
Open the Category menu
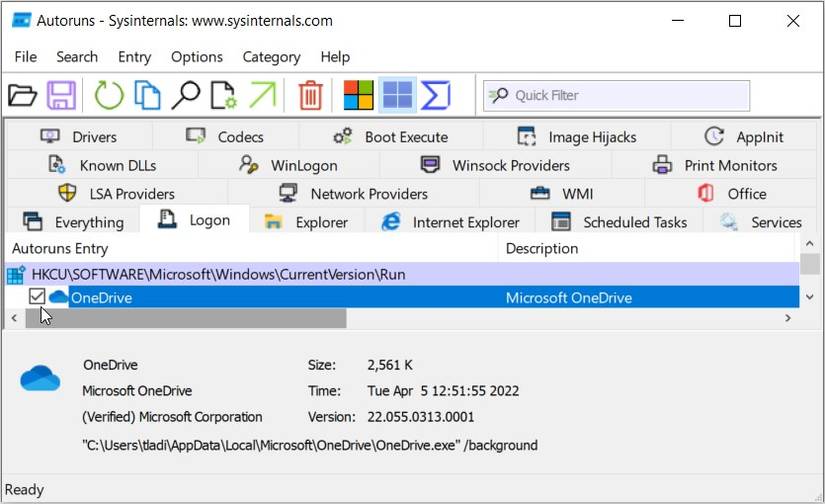(x=271, y=57)
